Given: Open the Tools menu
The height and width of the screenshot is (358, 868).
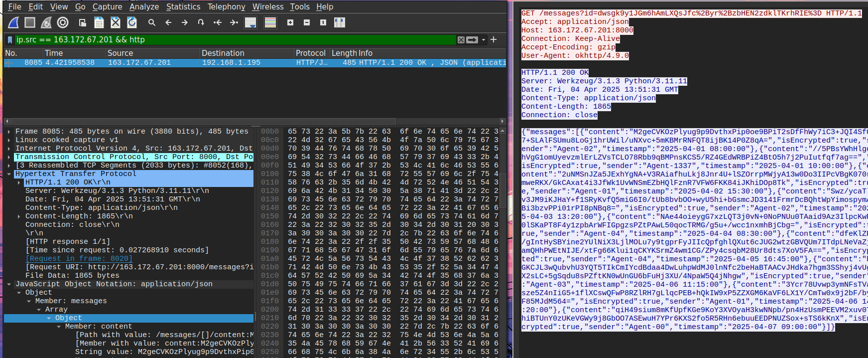Looking at the screenshot, I should 300,6.
